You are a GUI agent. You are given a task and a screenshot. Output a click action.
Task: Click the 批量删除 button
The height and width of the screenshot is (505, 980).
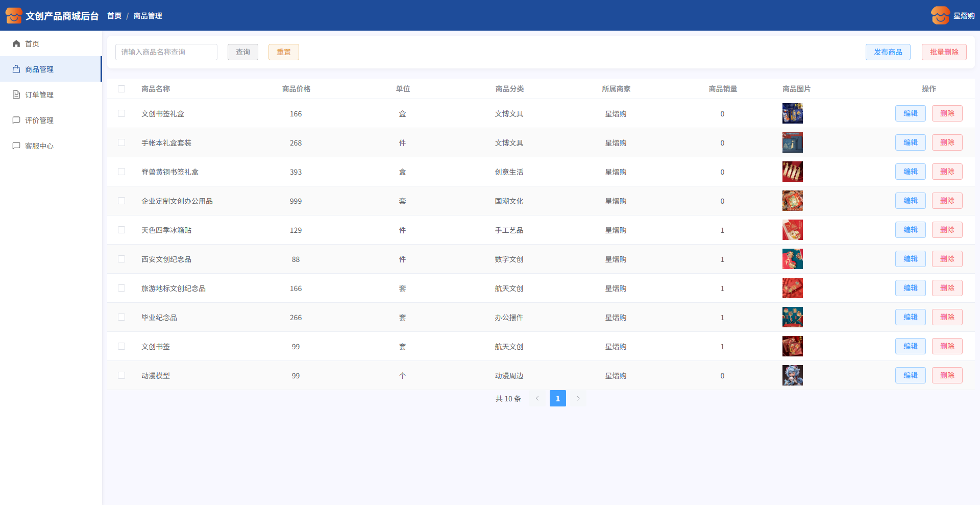point(944,52)
